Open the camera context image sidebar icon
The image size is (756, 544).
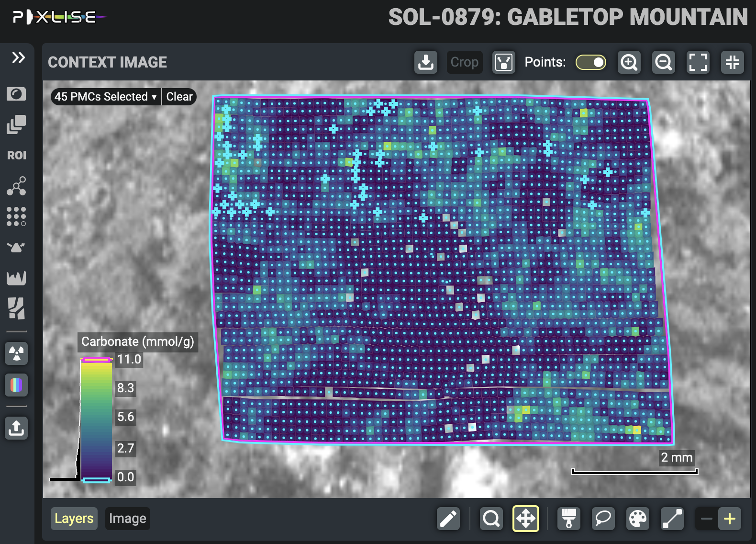(16, 94)
